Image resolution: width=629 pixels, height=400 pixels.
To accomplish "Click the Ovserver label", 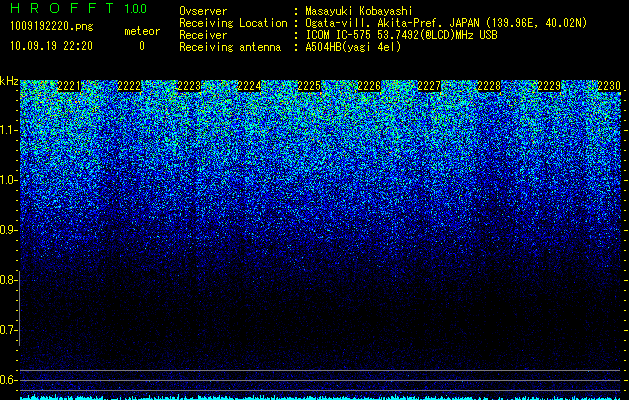I will coord(203,11).
